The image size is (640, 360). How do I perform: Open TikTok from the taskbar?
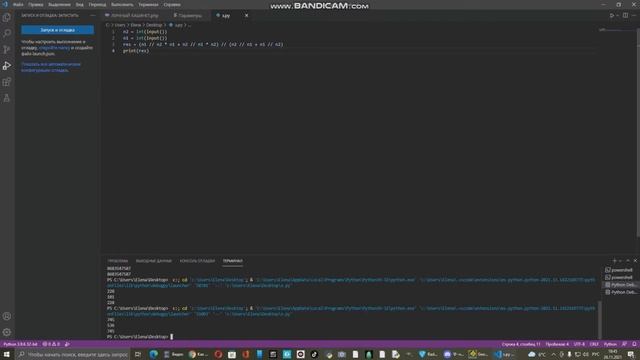[x=314, y=354]
